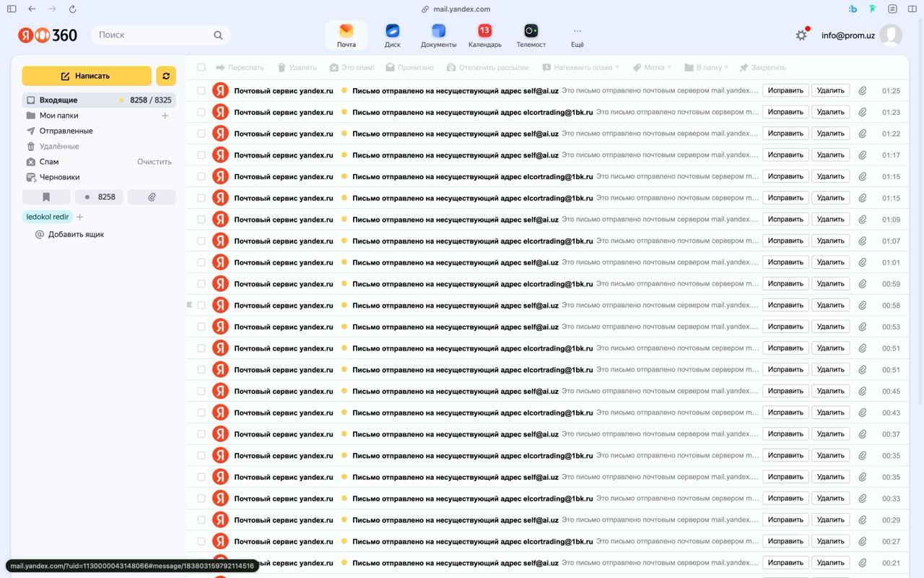Open attachment paperclip on 00:43 message
The width and height of the screenshot is (924, 578).
pyautogui.click(x=863, y=413)
